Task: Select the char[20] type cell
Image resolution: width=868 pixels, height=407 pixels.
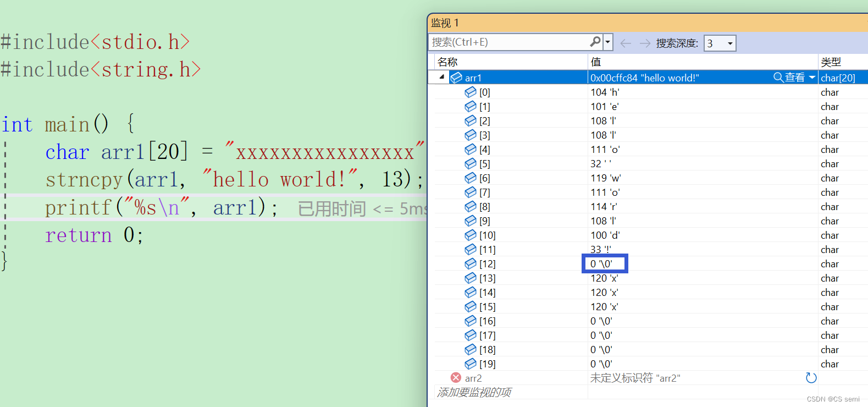Action: [x=838, y=78]
